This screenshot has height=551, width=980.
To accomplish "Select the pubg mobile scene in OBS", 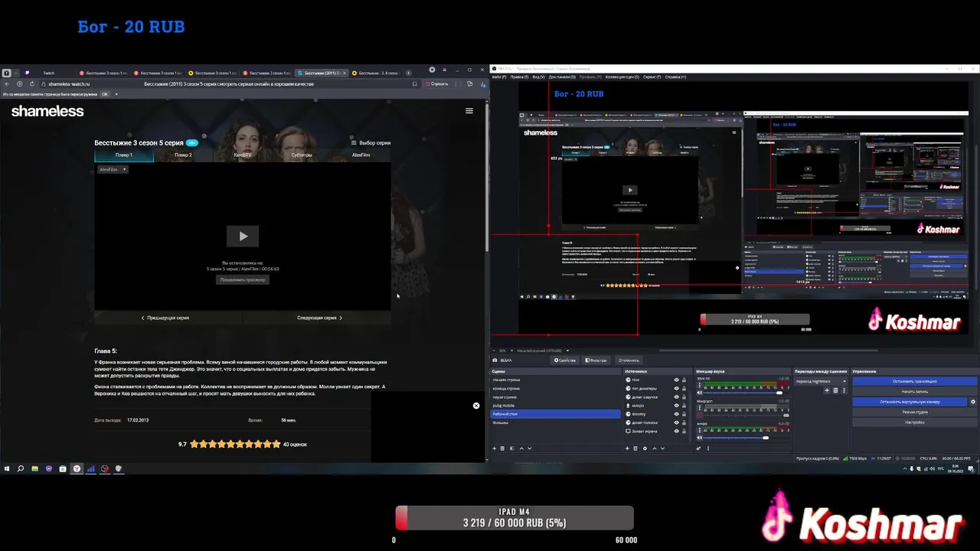I will (x=555, y=406).
